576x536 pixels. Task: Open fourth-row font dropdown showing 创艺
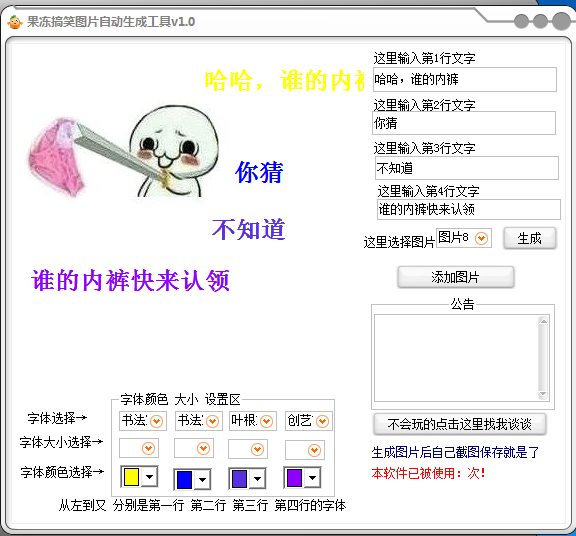(x=309, y=421)
